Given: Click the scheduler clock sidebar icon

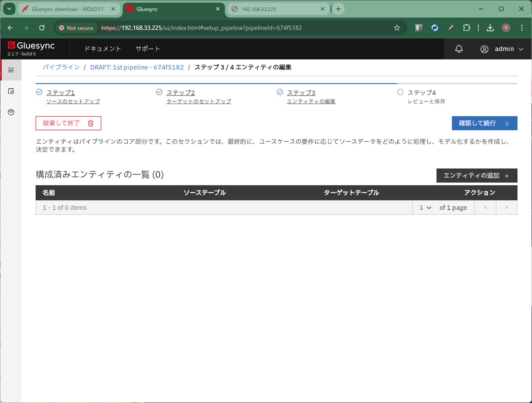Looking at the screenshot, I should coord(11,91).
